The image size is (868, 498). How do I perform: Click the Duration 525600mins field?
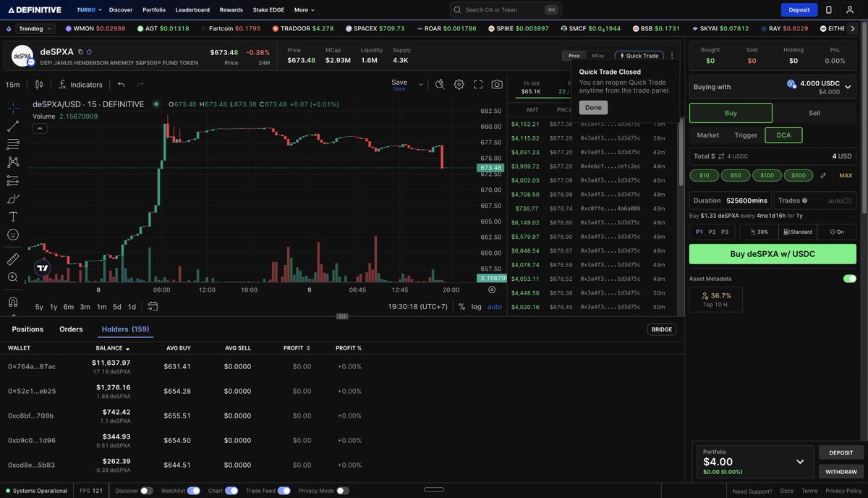click(x=730, y=201)
